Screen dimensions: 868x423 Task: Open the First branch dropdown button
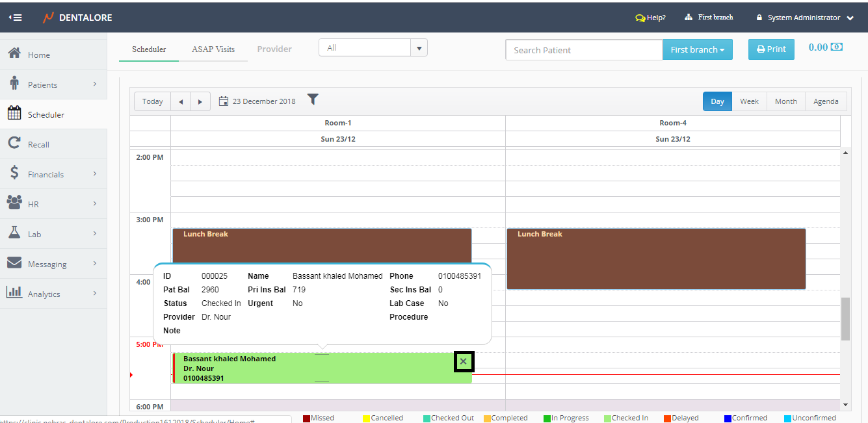tap(697, 50)
